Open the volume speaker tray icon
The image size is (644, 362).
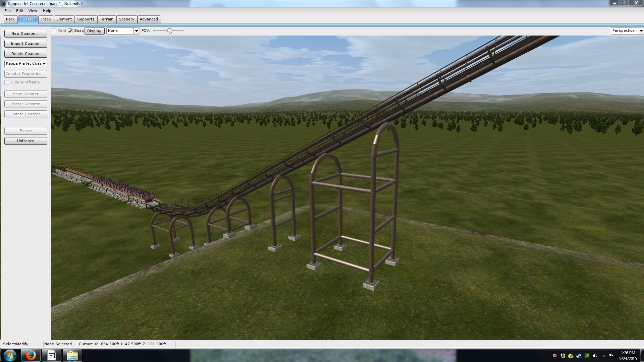tap(595, 356)
